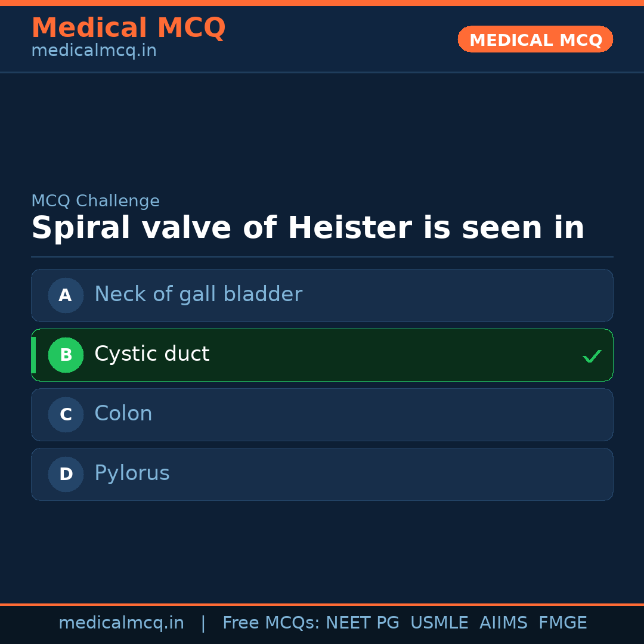
Task: Click the USMLE footer text
Action: pos(439,623)
